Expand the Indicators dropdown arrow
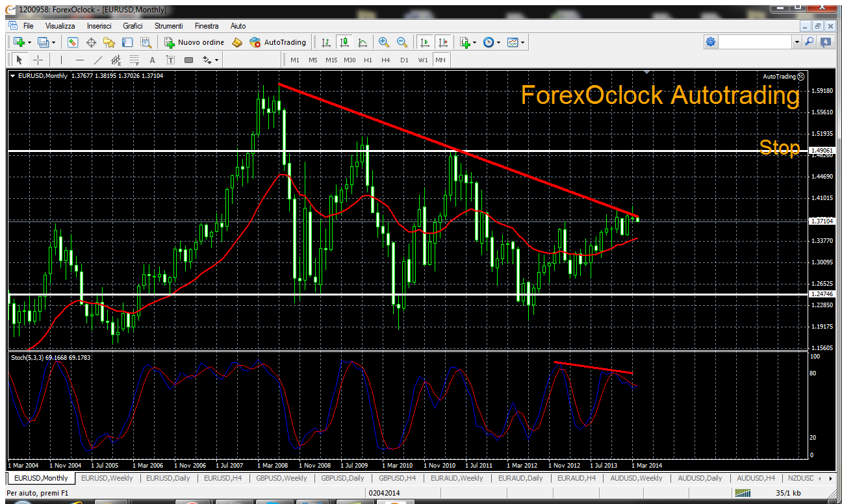The height and width of the screenshot is (504, 842). [x=475, y=43]
